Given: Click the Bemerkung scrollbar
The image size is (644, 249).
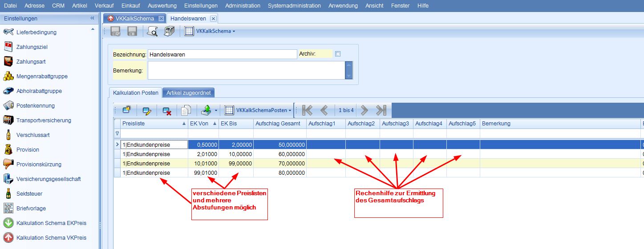Looking at the screenshot, I should 349,70.
